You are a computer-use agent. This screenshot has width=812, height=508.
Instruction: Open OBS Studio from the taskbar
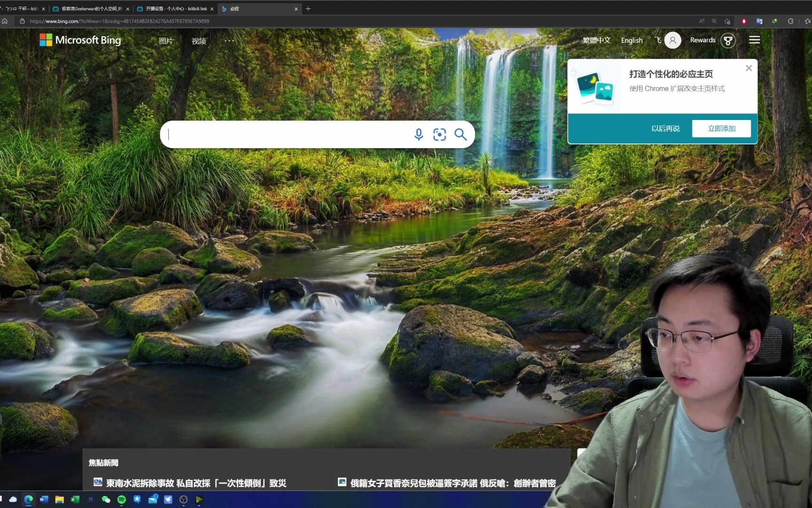pos(183,500)
